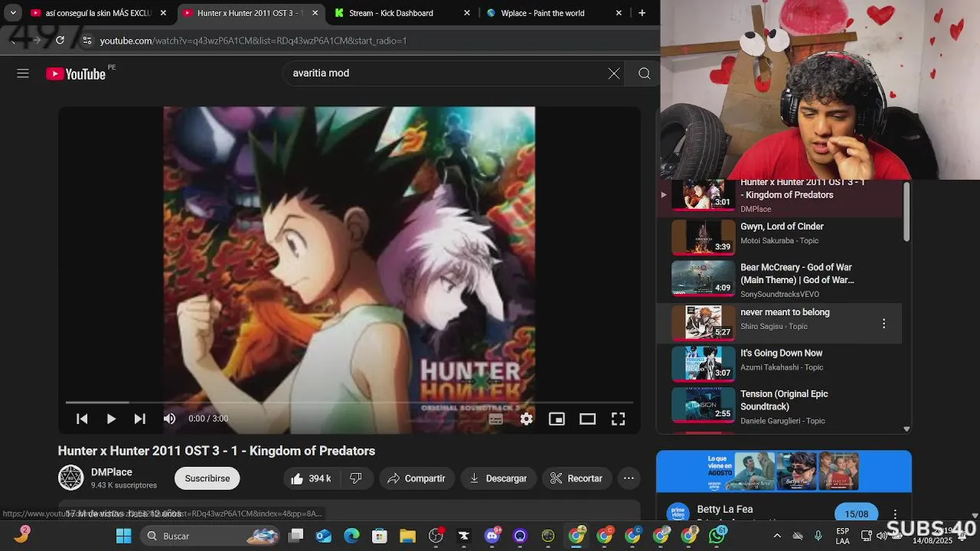
Task: Open WhatsApp from the taskbar
Action: tap(717, 536)
